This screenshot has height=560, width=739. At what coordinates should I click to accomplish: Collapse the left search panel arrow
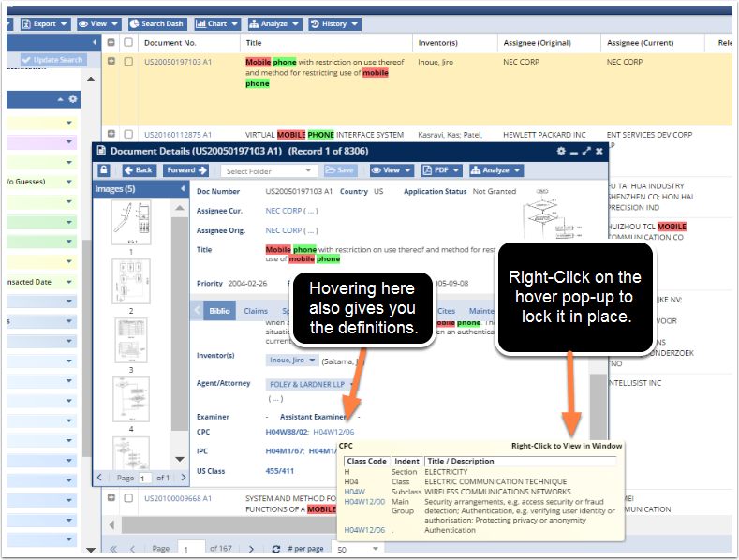pyautogui.click(x=95, y=42)
